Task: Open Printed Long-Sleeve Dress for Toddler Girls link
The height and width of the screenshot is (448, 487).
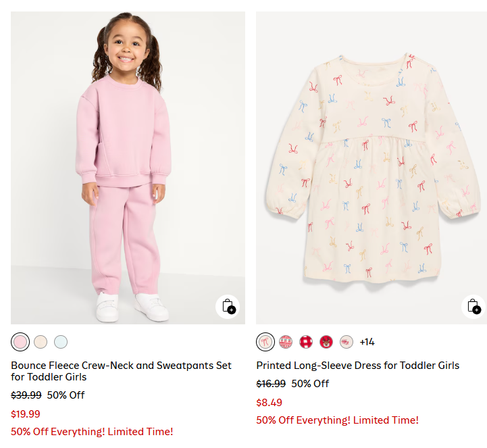Action: [x=357, y=366]
